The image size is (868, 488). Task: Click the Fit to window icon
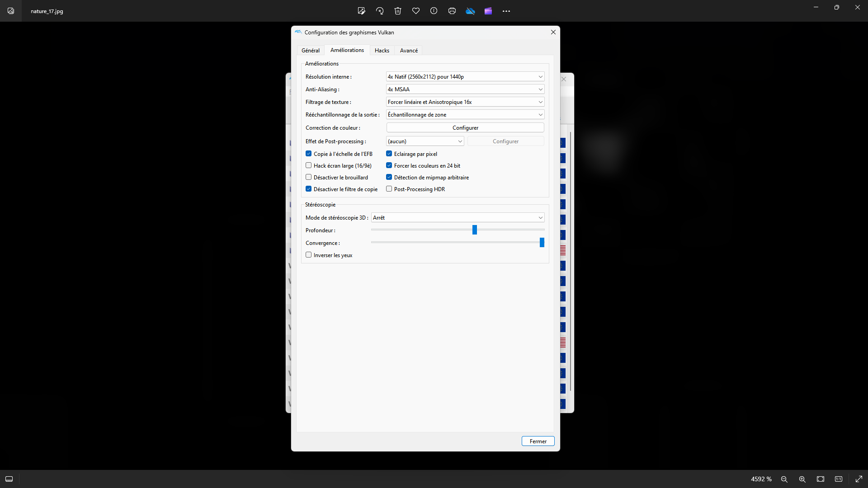click(821, 479)
